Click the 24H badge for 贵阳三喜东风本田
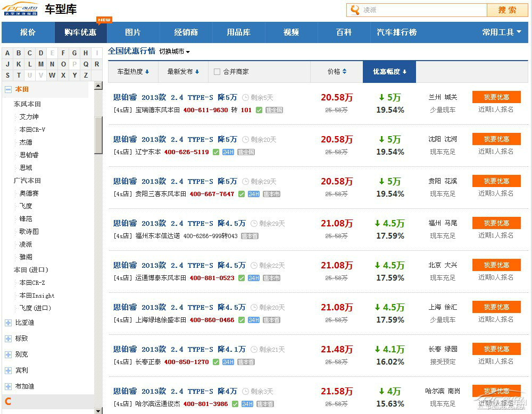The image size is (532, 414). click(254, 194)
